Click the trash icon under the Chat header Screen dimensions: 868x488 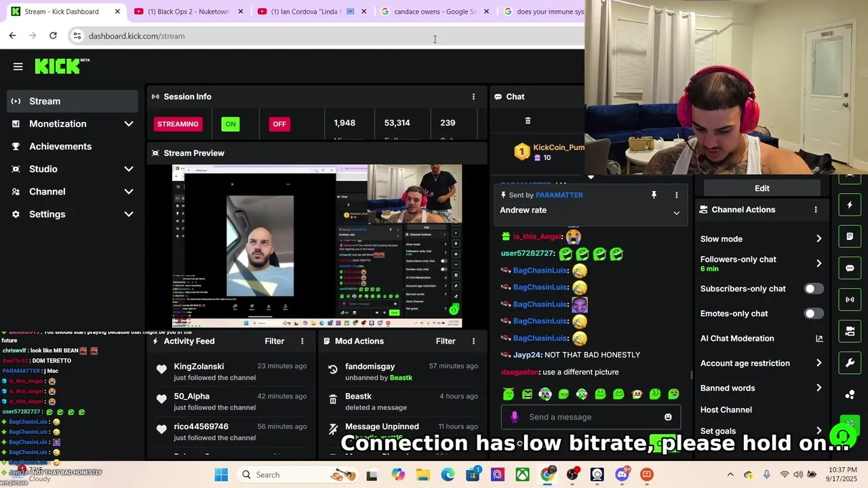coord(528,121)
